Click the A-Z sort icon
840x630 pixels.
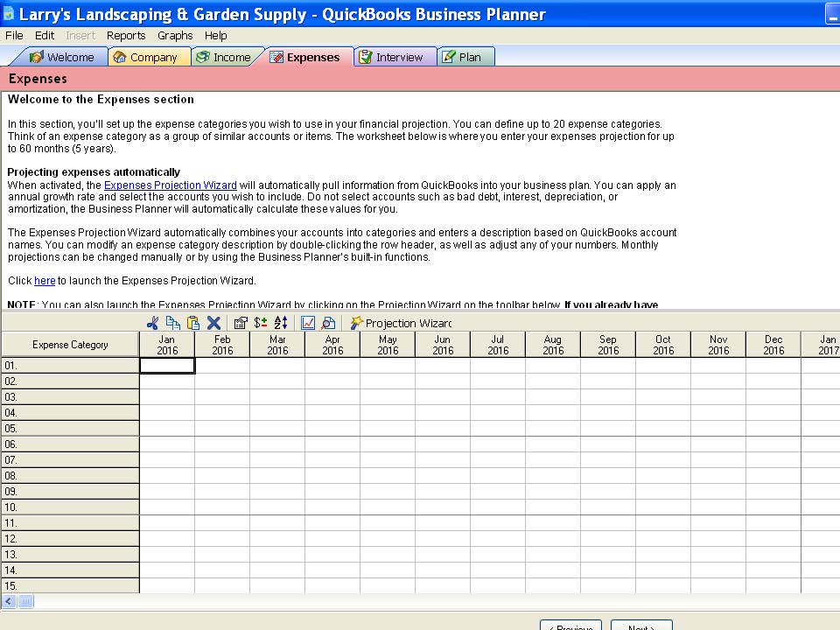[281, 323]
